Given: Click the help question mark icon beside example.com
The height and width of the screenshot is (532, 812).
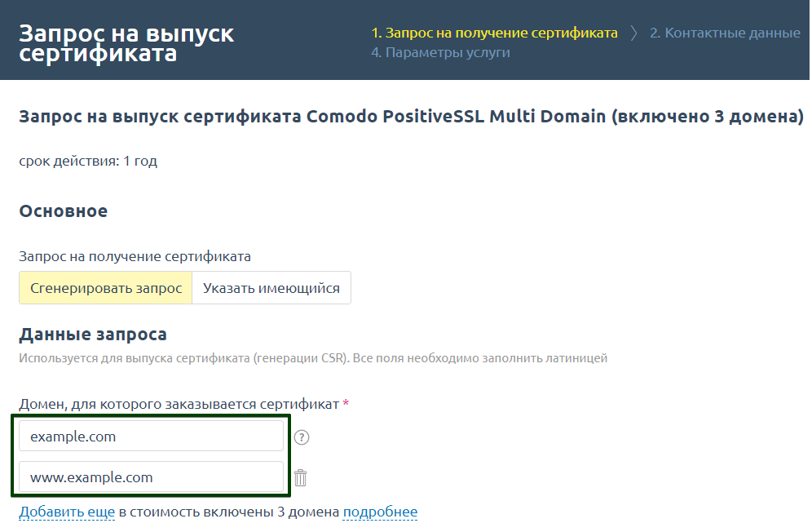Looking at the screenshot, I should (302, 437).
